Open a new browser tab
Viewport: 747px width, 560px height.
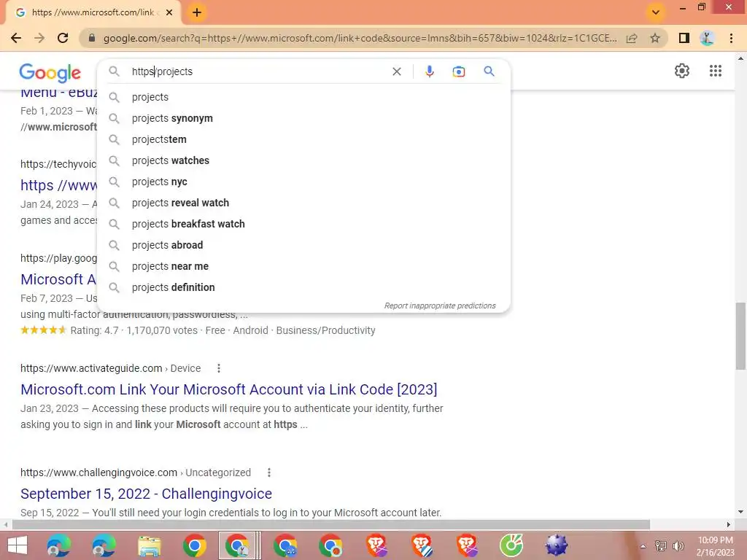click(197, 12)
